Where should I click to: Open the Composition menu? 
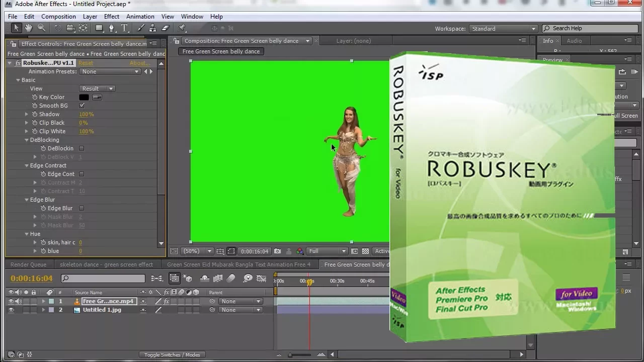coord(58,17)
